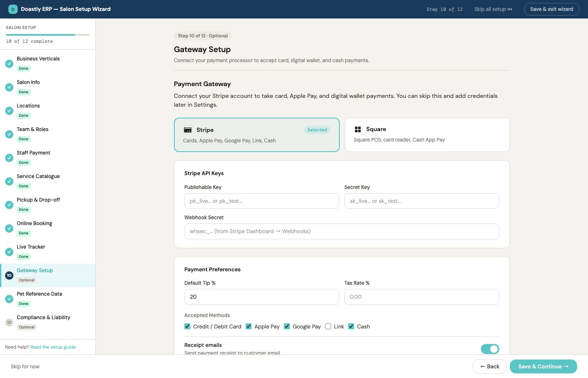This screenshot has height=378, width=588.
Task: Click the Optional tag under Gateway Setup
Action: pos(26,280)
